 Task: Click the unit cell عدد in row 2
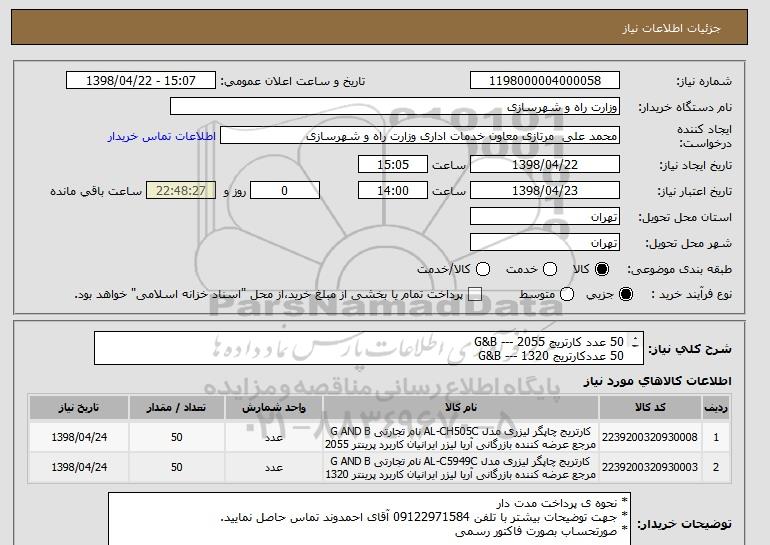274,467
